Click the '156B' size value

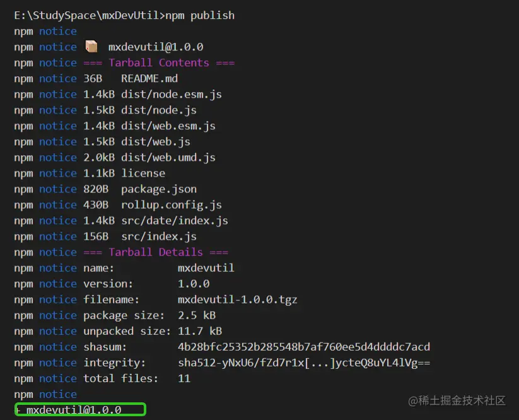[96, 236]
